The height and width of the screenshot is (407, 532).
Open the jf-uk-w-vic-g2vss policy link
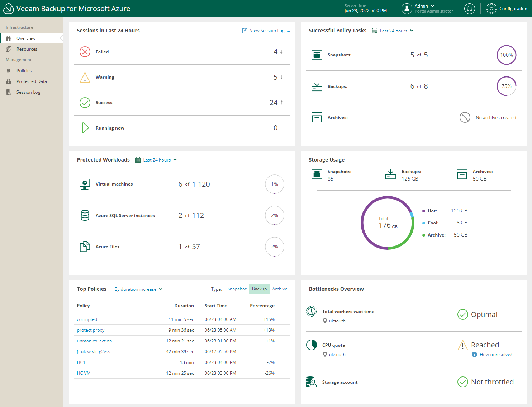[x=94, y=352]
